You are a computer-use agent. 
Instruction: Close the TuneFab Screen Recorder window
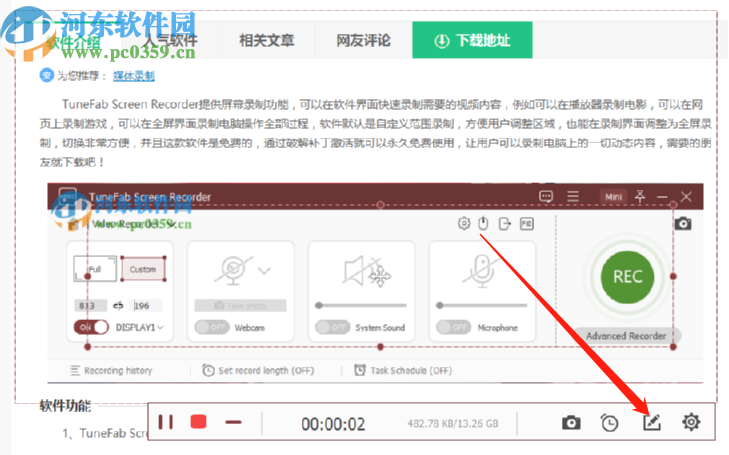pyautogui.click(x=686, y=197)
